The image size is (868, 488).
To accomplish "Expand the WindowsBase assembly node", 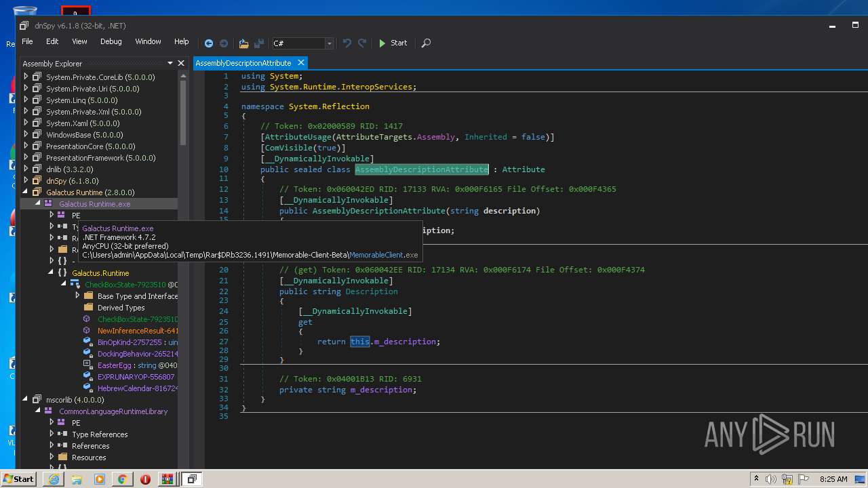I will coord(26,134).
